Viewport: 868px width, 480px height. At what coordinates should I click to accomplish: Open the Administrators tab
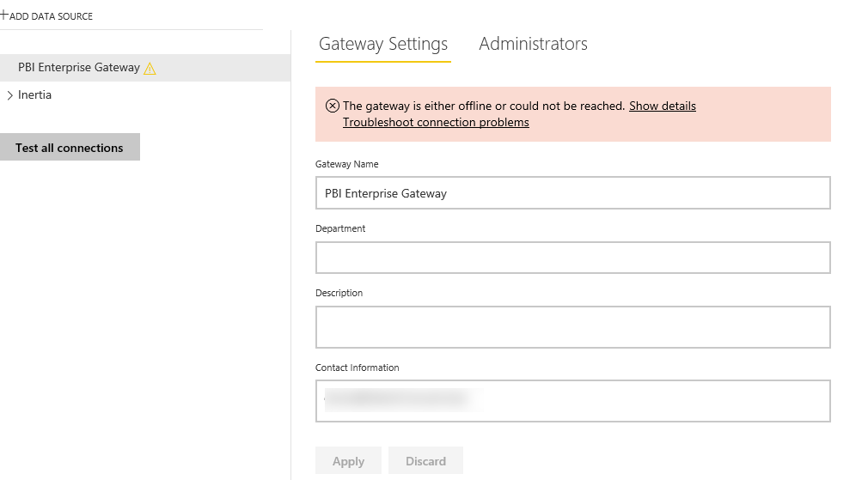coord(533,45)
